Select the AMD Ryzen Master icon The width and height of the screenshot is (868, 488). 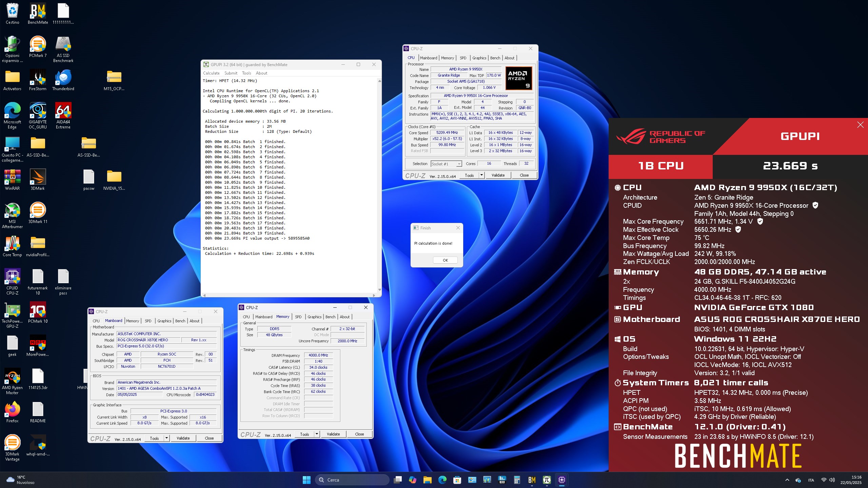pyautogui.click(x=12, y=381)
